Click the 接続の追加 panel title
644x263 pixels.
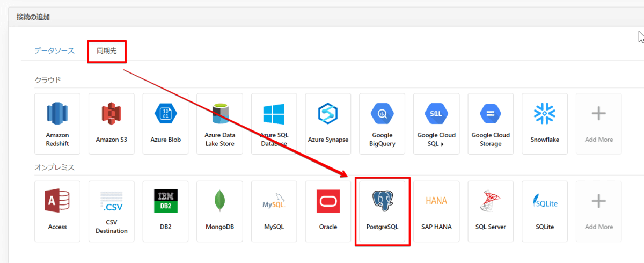coord(33,17)
